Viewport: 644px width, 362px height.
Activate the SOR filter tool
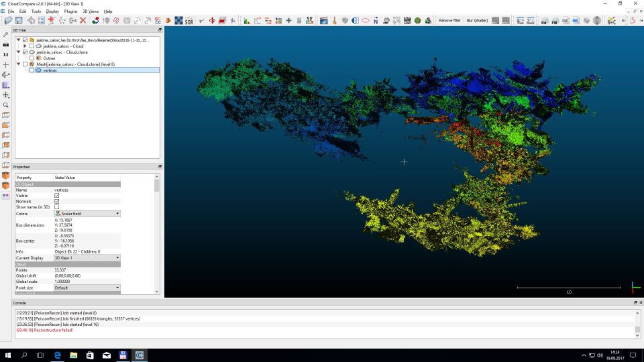[189, 21]
